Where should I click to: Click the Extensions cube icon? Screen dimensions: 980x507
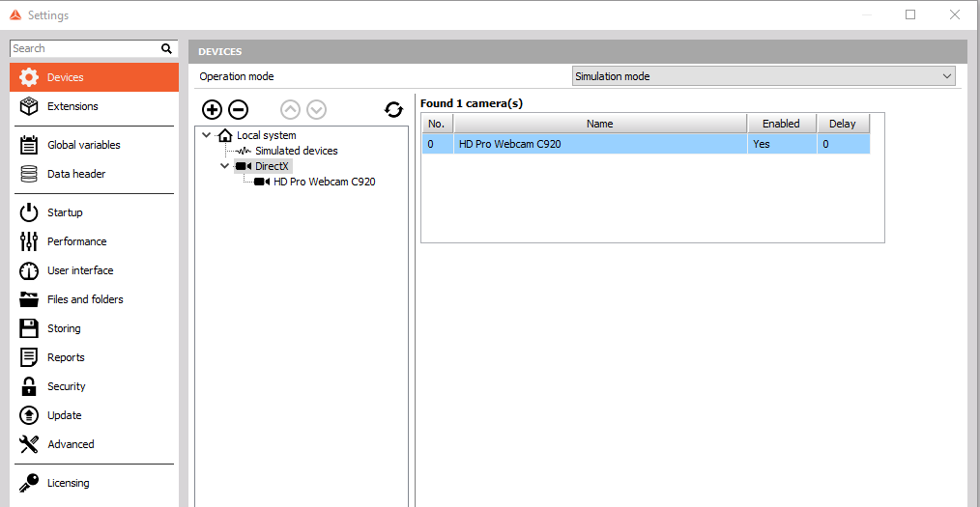coord(29,106)
